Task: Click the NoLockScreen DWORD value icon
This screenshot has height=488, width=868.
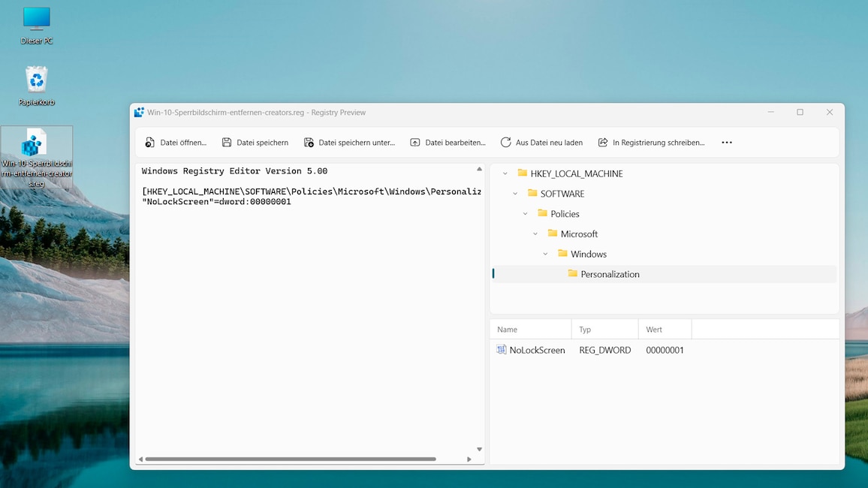Action: [x=501, y=350]
